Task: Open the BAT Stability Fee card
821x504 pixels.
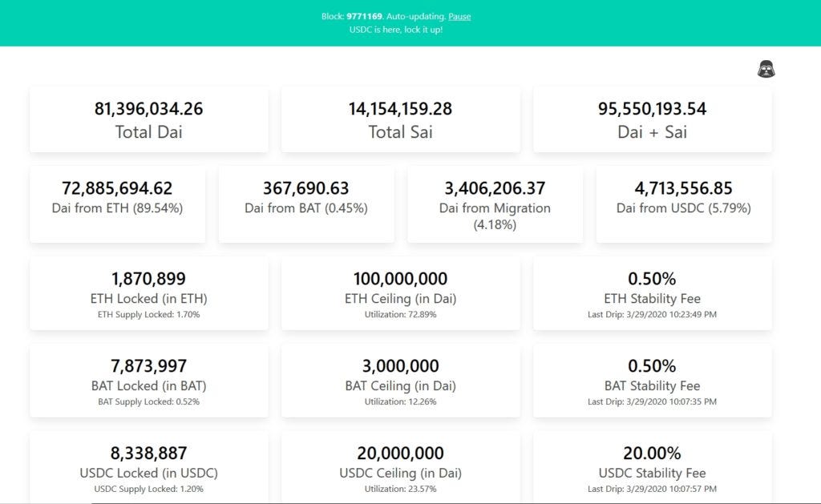Action: click(652, 381)
